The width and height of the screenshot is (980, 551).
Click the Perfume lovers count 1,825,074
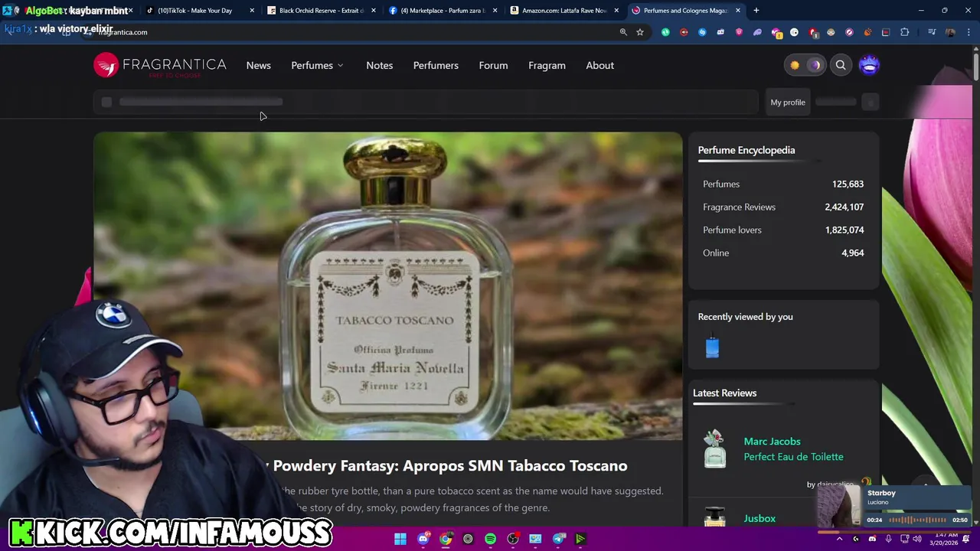[844, 230]
